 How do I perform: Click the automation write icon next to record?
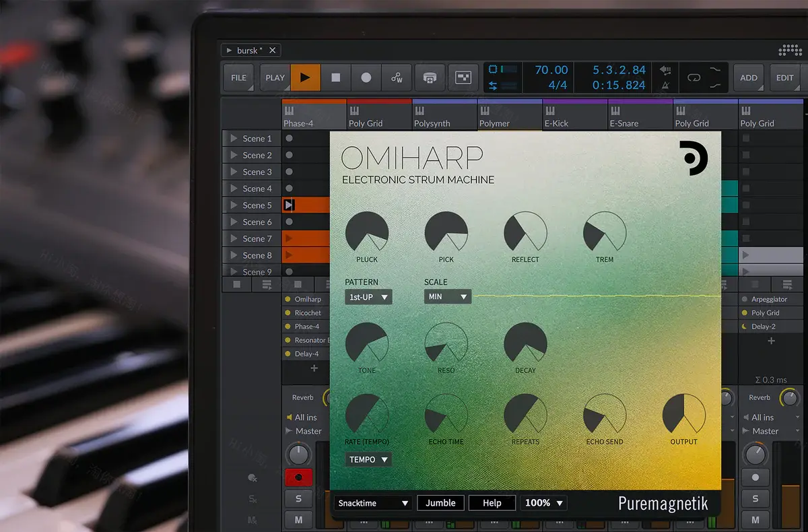click(397, 77)
